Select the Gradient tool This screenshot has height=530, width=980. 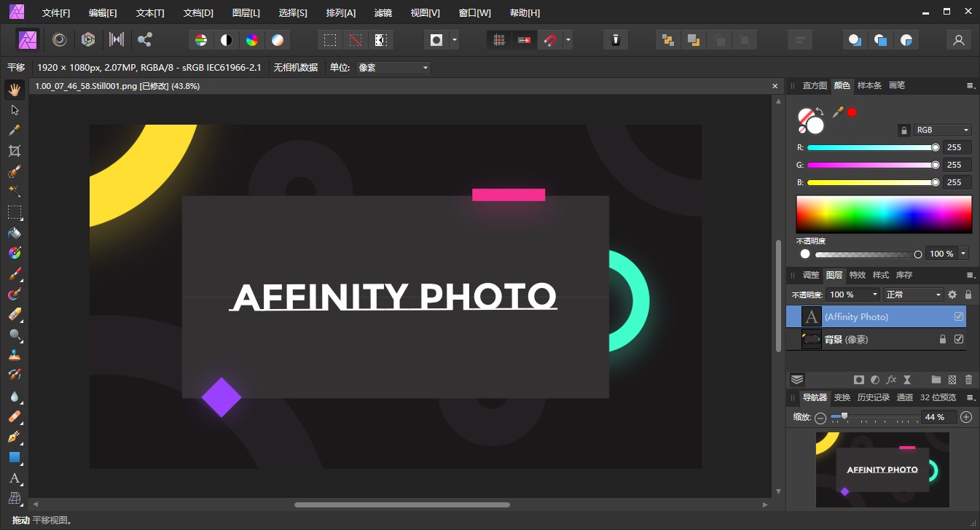pos(15,253)
